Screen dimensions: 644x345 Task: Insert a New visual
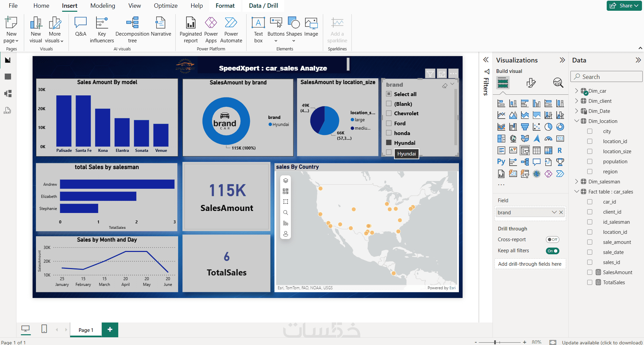click(36, 30)
